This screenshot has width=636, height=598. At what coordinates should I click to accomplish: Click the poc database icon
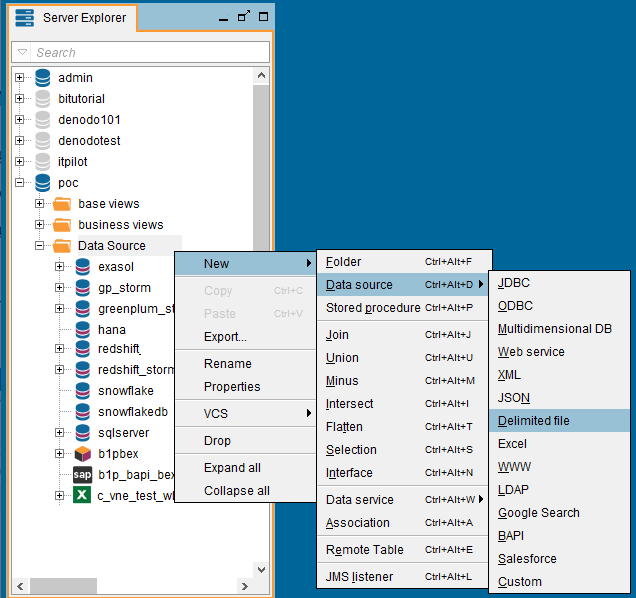tap(43, 183)
